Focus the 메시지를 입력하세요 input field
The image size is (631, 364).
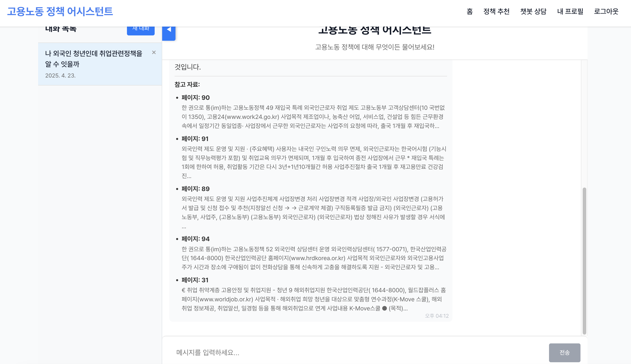359,352
